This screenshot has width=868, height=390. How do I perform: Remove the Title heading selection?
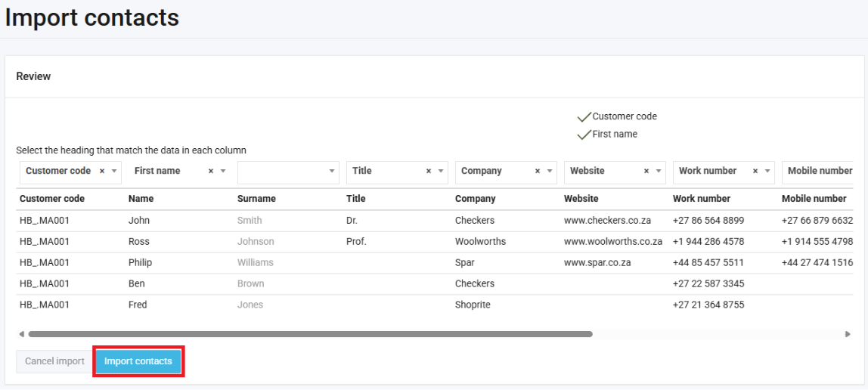point(429,172)
